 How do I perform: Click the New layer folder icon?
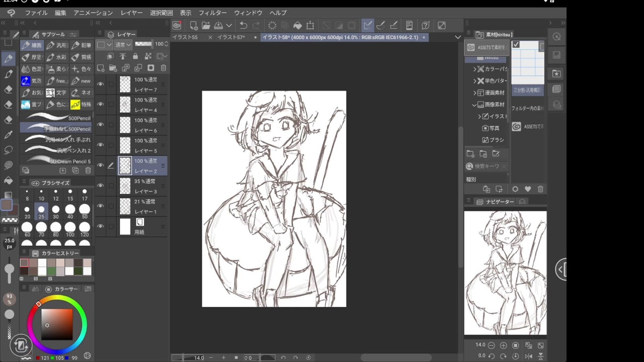pyautogui.click(x=113, y=68)
